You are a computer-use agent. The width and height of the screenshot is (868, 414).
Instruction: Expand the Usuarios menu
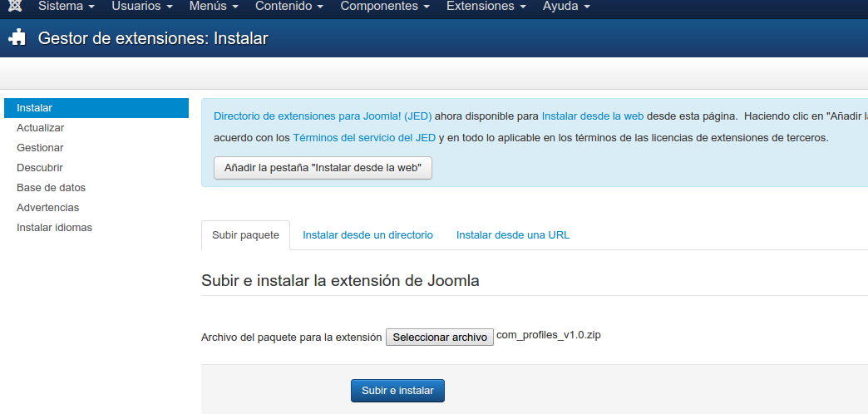(x=142, y=7)
